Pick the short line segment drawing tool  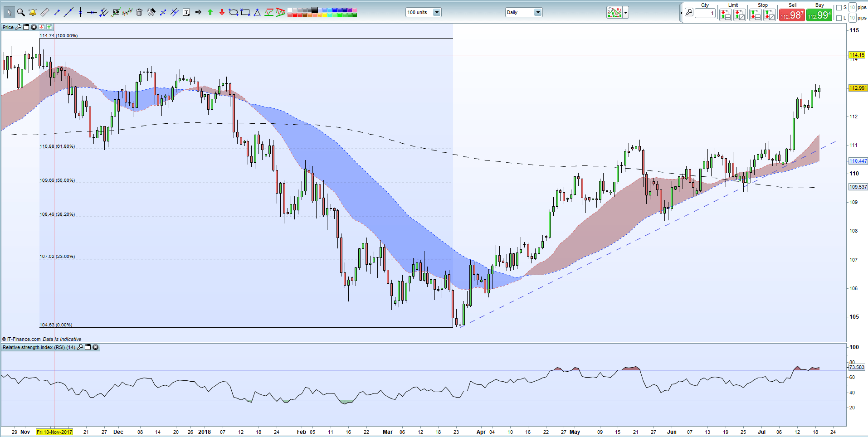[57, 12]
